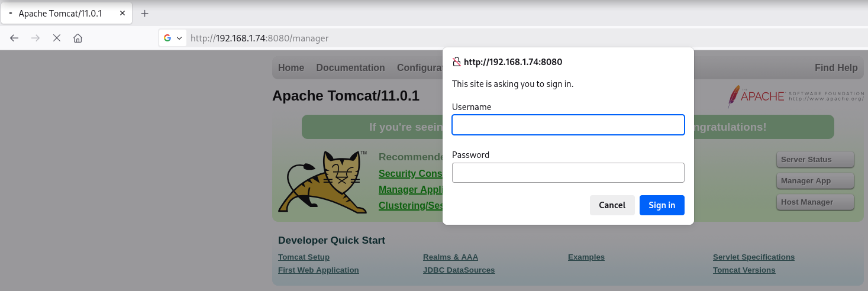Stop loading the page
This screenshot has height=291, width=868.
click(57, 38)
